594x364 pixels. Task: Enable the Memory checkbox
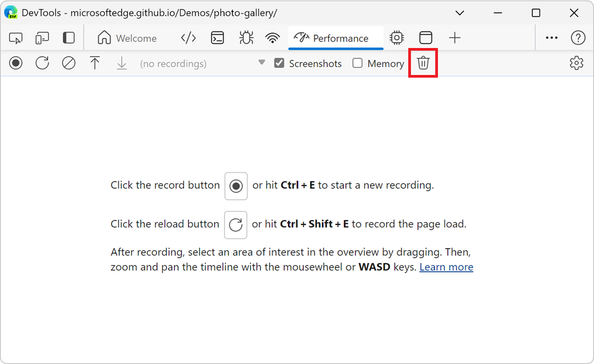(x=357, y=63)
